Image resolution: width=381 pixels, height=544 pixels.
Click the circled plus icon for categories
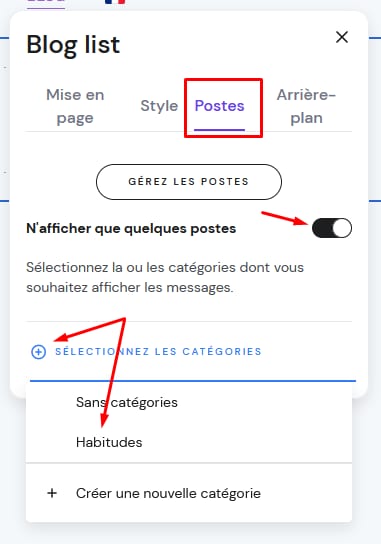[x=39, y=351]
